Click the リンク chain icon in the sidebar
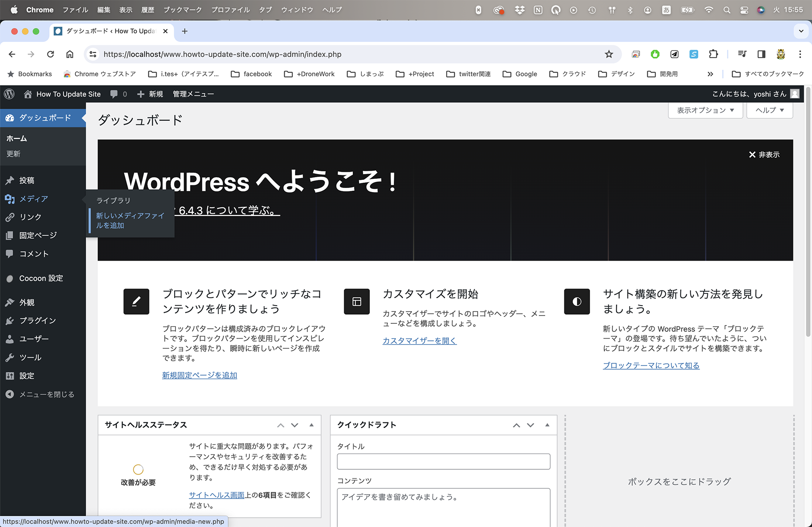The height and width of the screenshot is (527, 812). click(x=9, y=217)
